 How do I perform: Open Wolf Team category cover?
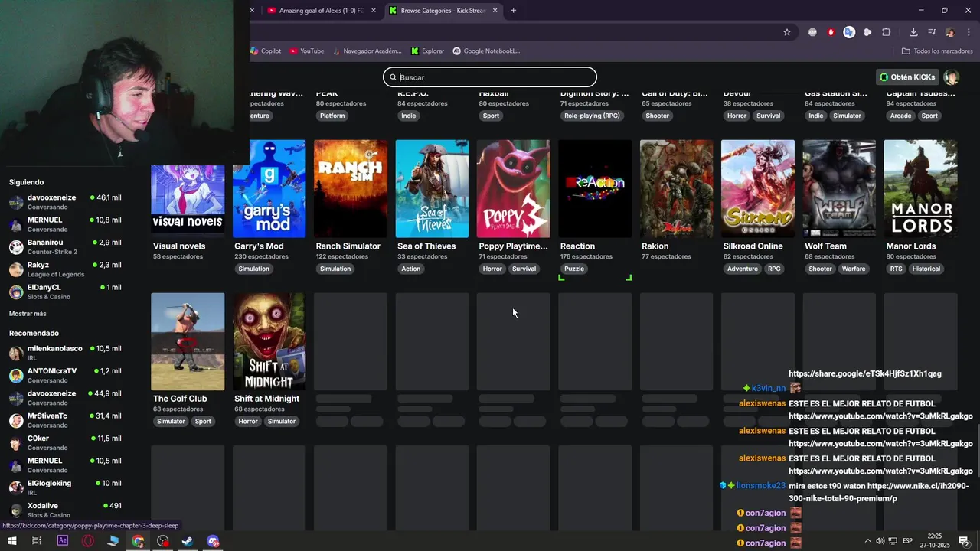[x=839, y=188]
